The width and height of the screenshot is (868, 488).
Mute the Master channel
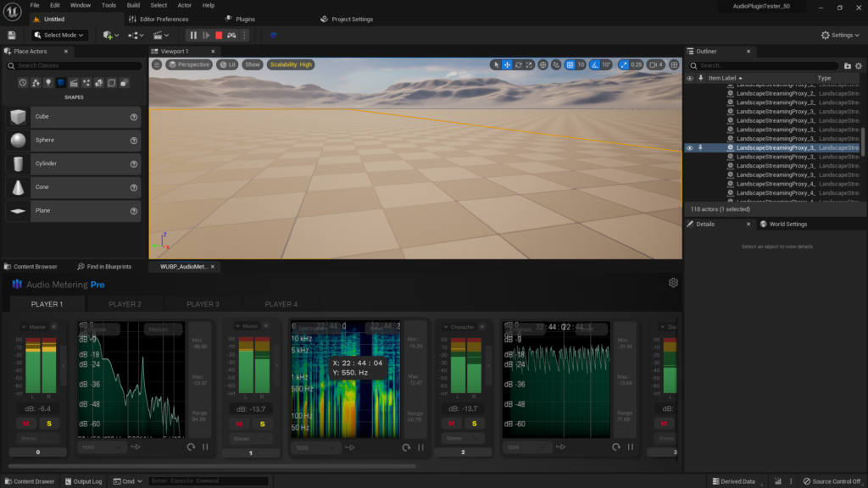click(26, 424)
